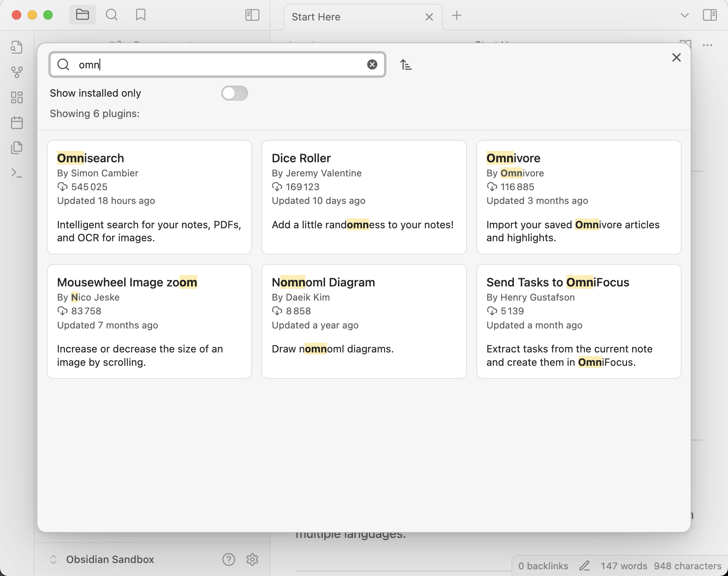Toggle the right sidebar panel
The width and height of the screenshot is (728, 576).
point(710,15)
